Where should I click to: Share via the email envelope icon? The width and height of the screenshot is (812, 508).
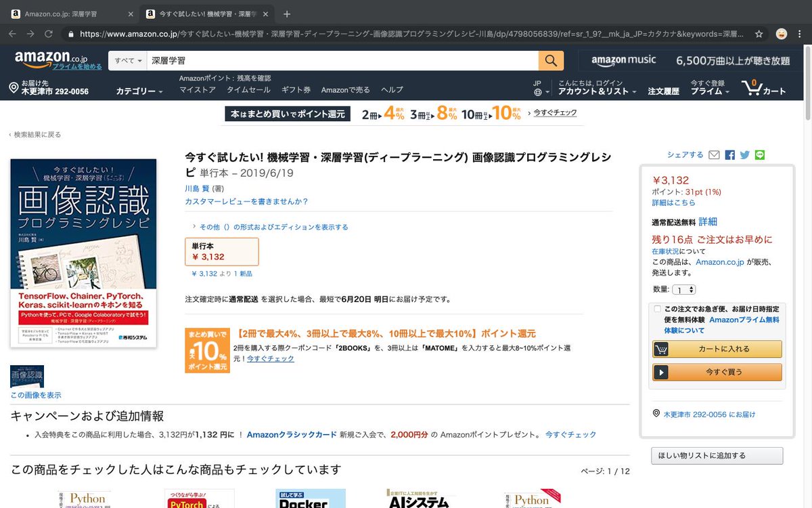(714, 155)
